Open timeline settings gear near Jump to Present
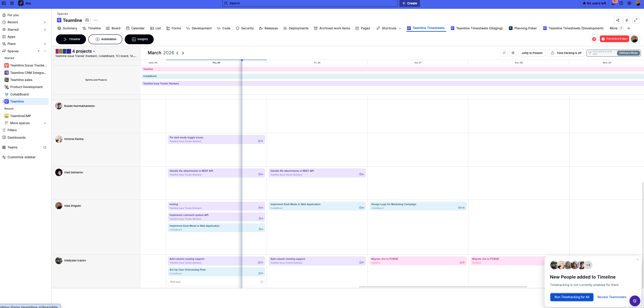 click(x=513, y=53)
